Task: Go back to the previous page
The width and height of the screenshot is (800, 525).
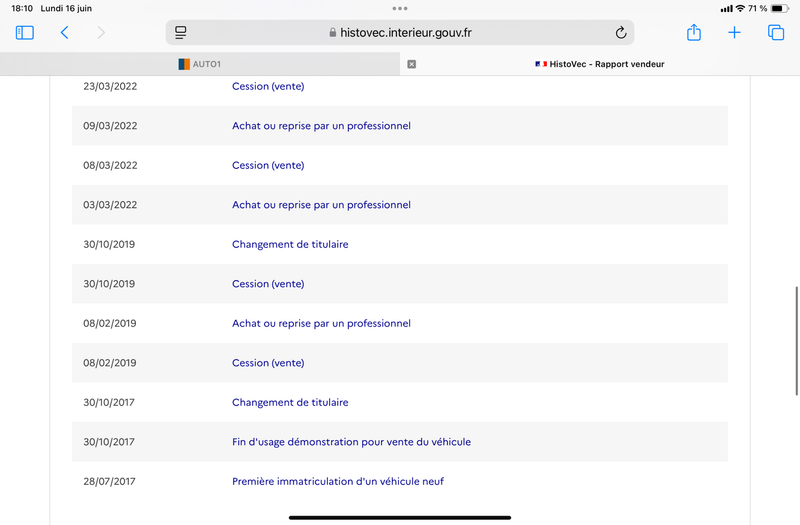Action: (x=64, y=33)
